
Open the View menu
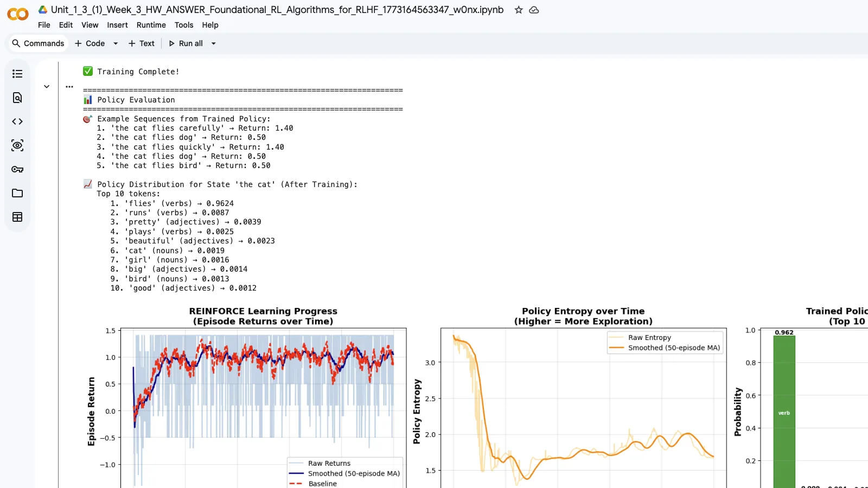point(90,25)
